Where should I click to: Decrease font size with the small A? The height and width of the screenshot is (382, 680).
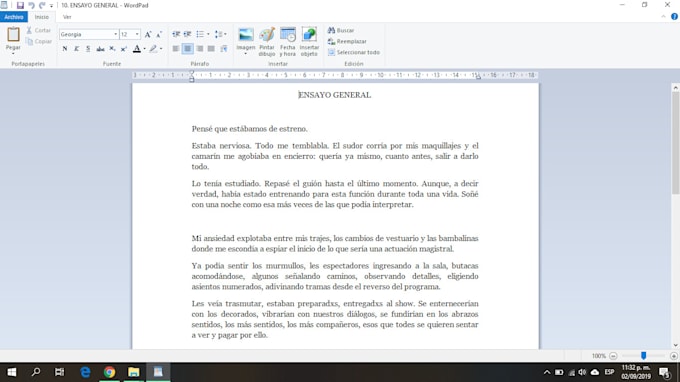tap(159, 34)
